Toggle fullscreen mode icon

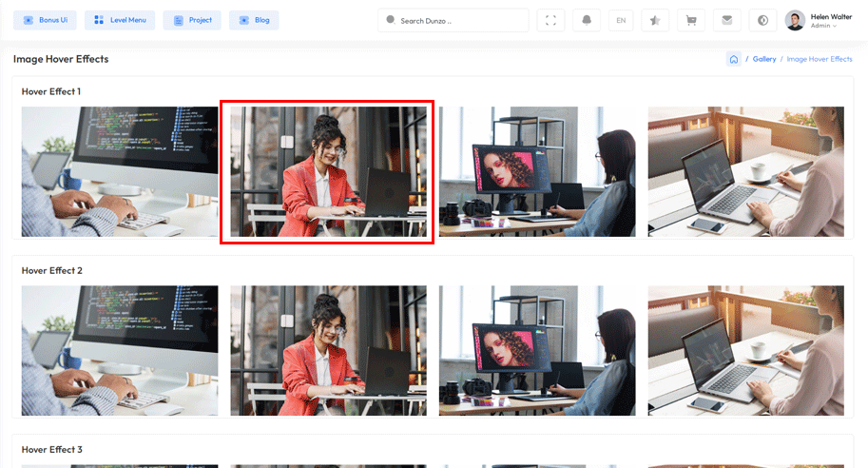(x=551, y=20)
